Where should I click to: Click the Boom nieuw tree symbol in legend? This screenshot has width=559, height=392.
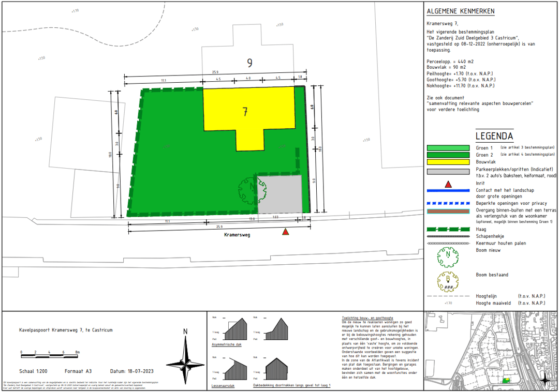tap(448, 255)
